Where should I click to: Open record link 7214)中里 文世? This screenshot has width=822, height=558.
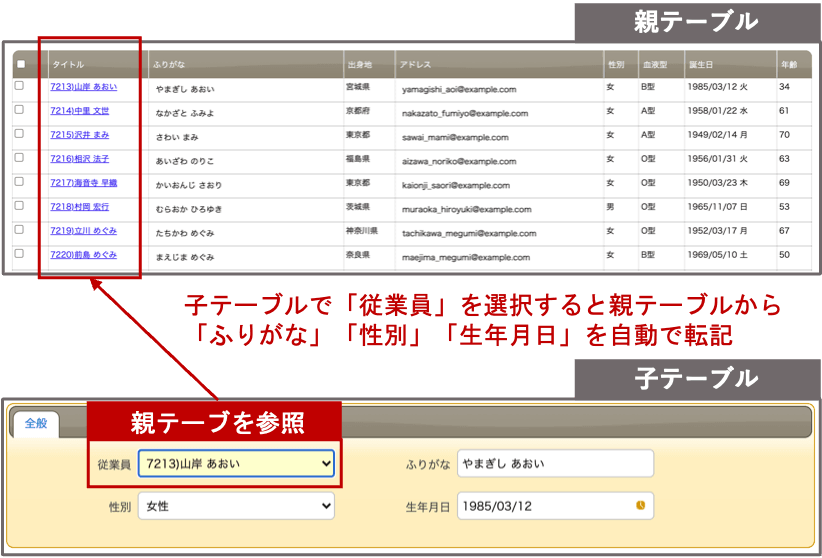(80, 111)
